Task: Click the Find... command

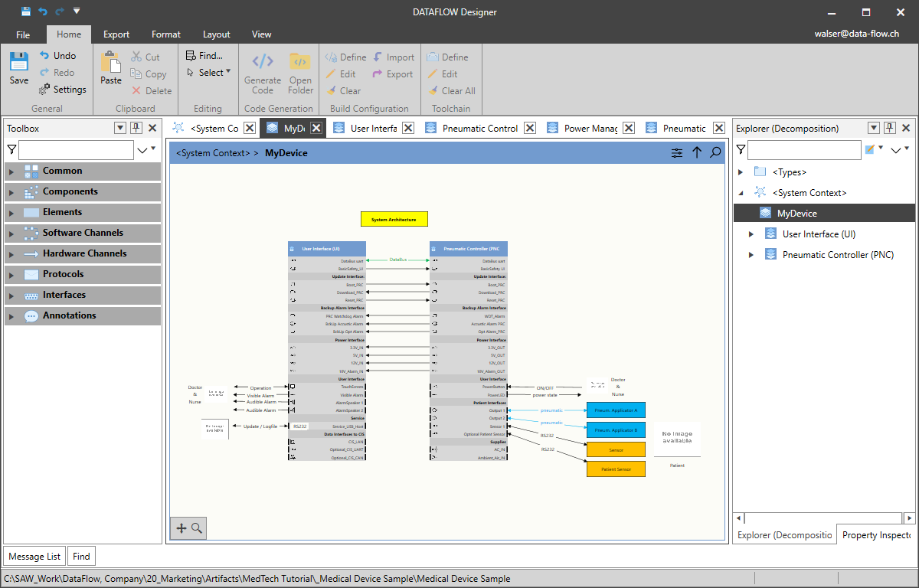Action: [204, 56]
